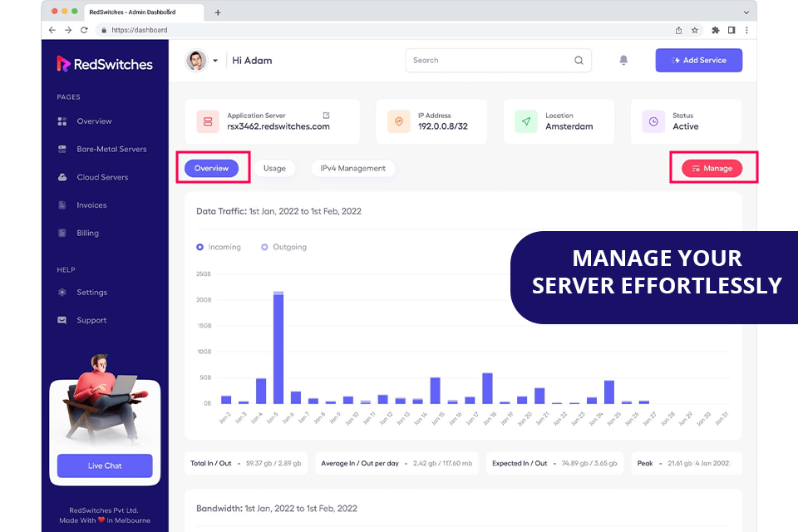
Task: Click the RedSwitches logo
Action: point(105,64)
